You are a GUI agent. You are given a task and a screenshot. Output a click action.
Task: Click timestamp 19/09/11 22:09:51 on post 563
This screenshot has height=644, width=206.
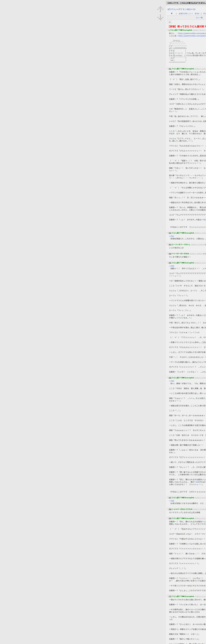pos(198,245)
